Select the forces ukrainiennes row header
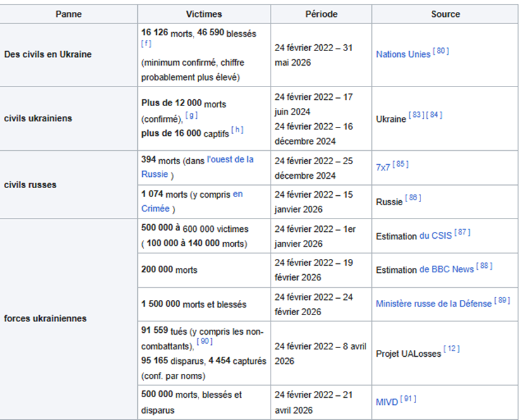The width and height of the screenshot is (521, 420). (x=68, y=319)
